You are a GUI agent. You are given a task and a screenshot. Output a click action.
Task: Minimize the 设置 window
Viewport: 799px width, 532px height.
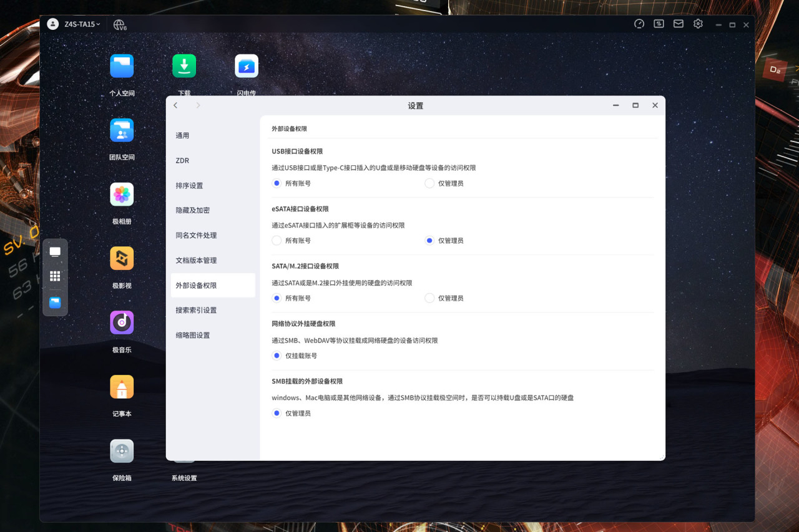click(616, 105)
